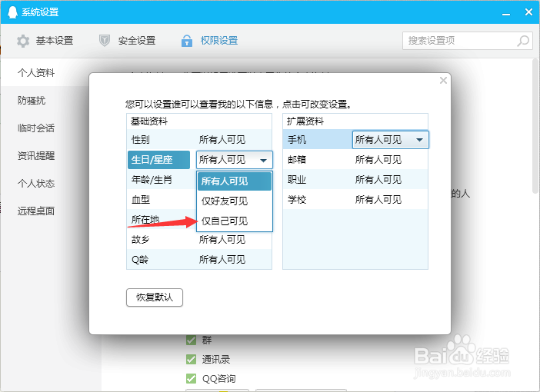
Task: Select 远程桌面 in the sidebar
Action: (36, 211)
